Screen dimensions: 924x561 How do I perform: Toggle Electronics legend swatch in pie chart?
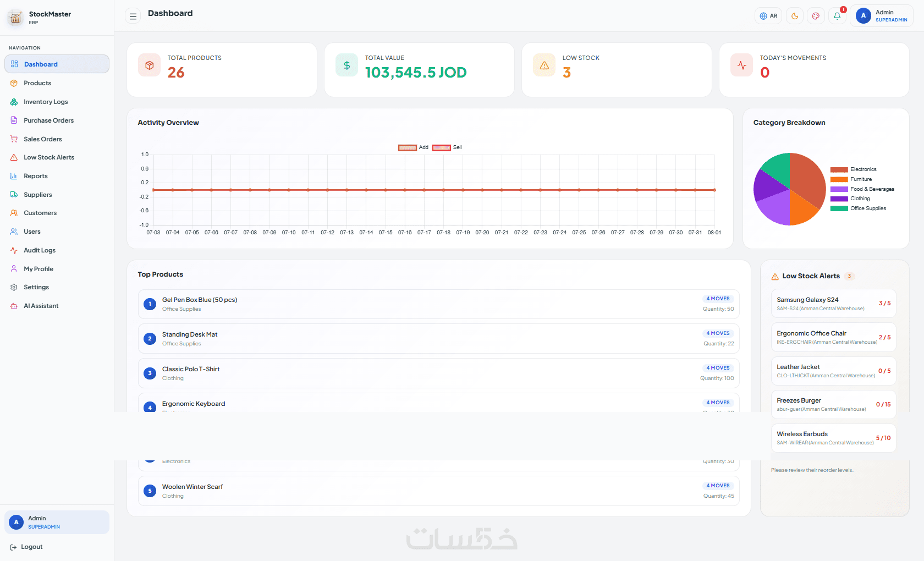839,169
